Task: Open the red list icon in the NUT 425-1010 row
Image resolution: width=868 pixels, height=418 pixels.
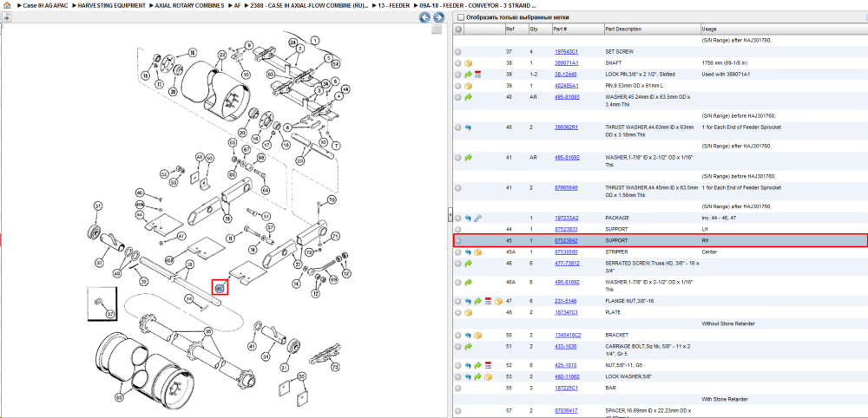Action: point(488,365)
